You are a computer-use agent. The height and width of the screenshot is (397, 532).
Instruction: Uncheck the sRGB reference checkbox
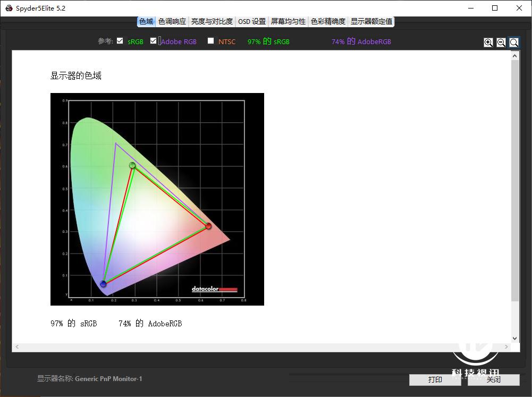pyautogui.click(x=120, y=41)
